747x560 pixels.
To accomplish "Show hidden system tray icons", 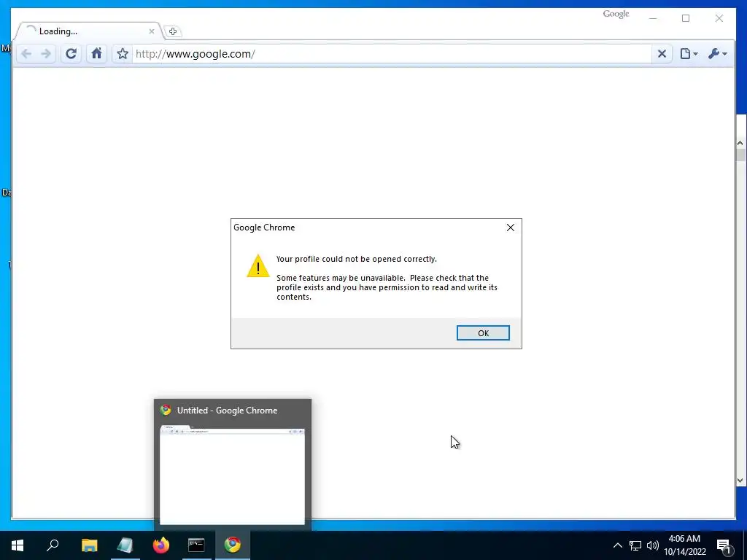I will [617, 545].
